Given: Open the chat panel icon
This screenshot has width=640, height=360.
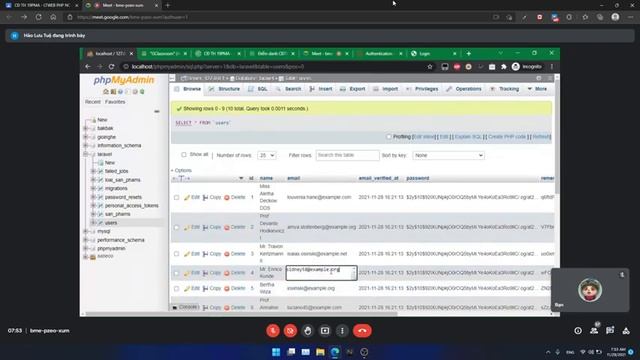Looking at the screenshot, I should [610, 331].
